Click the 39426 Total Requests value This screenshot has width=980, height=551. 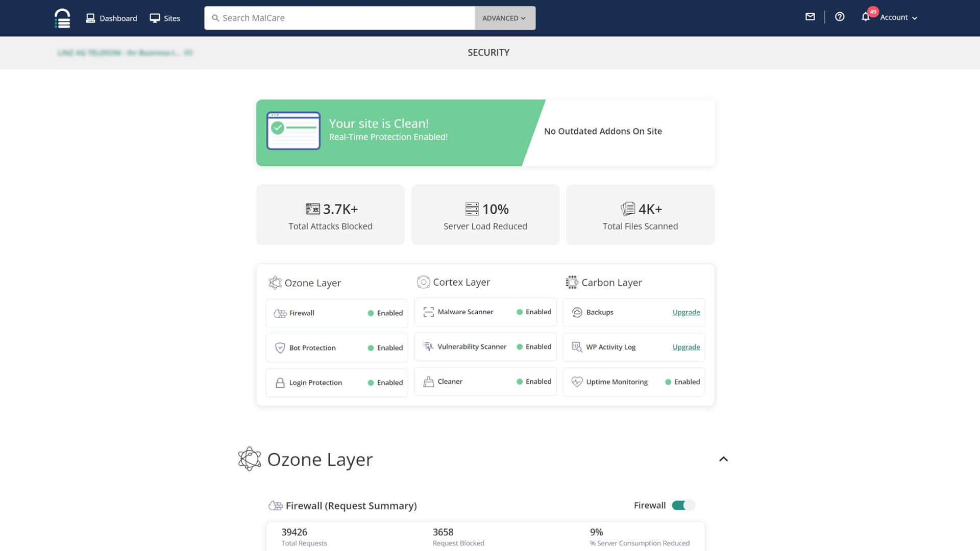click(x=294, y=532)
